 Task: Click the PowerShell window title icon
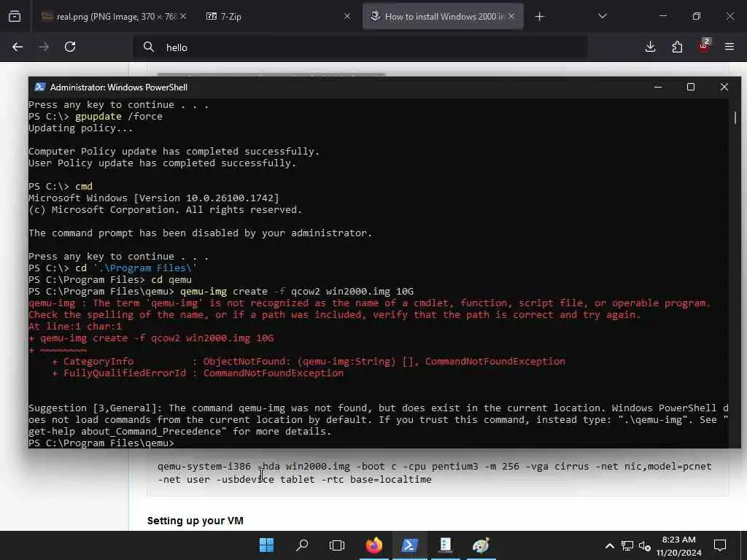click(x=40, y=87)
